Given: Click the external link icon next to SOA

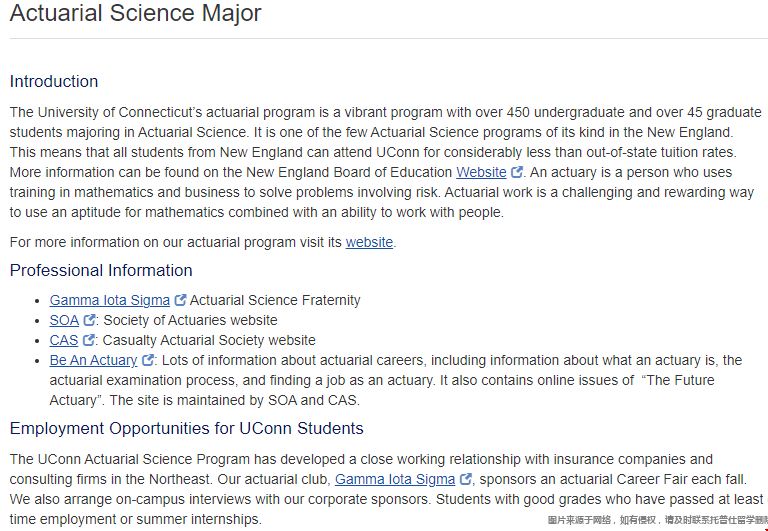Looking at the screenshot, I should click(x=89, y=320).
